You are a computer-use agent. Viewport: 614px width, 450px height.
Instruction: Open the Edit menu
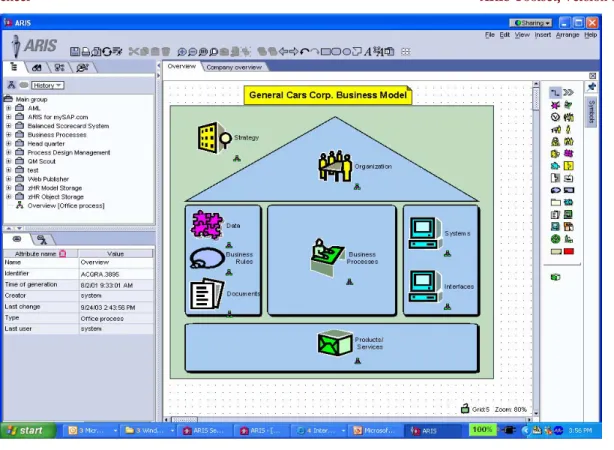(x=504, y=35)
